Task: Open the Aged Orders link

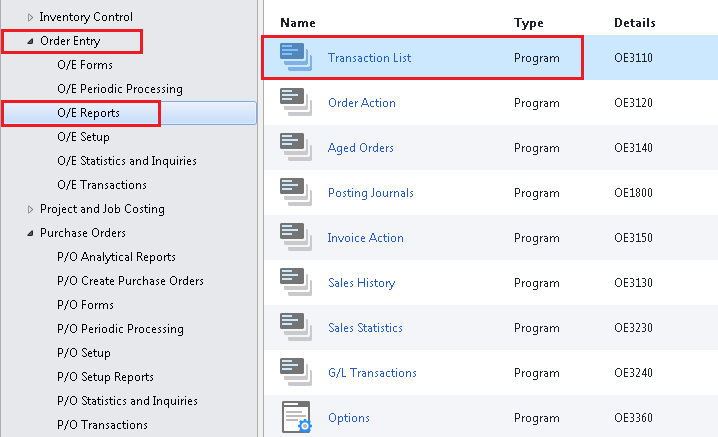Action: [x=360, y=148]
